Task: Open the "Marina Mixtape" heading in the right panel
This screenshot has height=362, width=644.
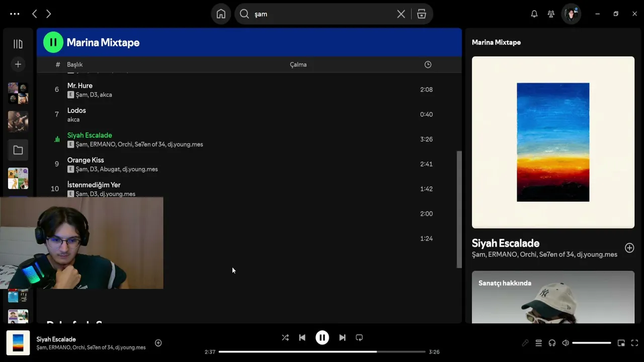Action: 496,42
